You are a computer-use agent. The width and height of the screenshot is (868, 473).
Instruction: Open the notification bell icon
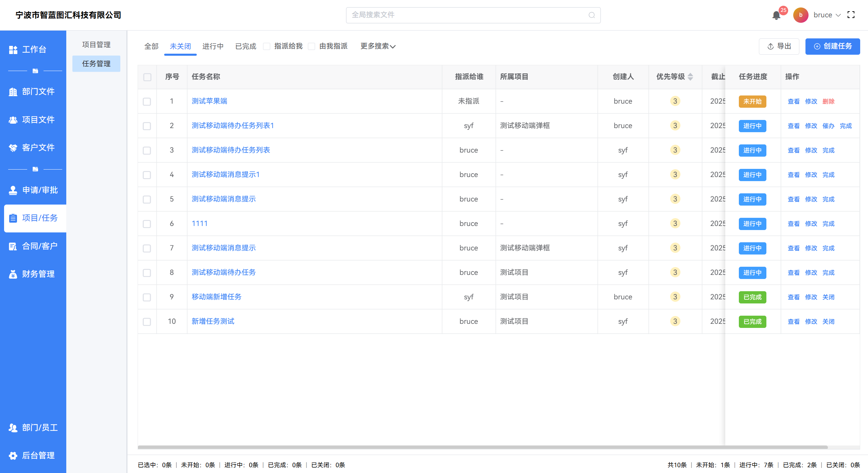click(x=776, y=15)
